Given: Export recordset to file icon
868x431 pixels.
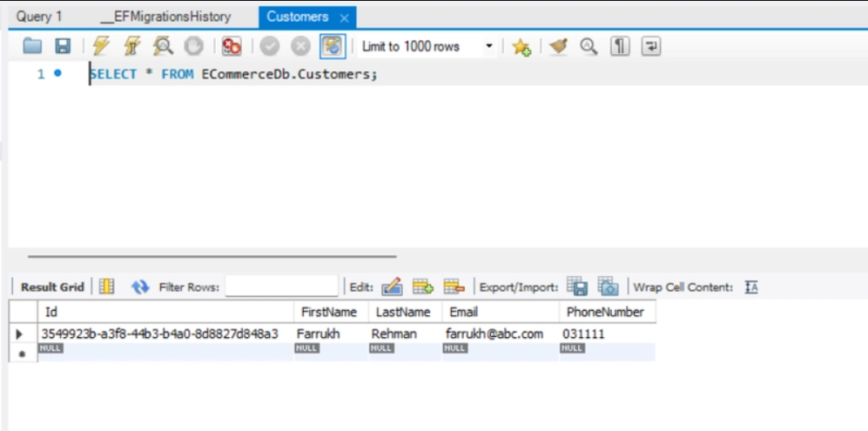Looking at the screenshot, I should click(577, 286).
